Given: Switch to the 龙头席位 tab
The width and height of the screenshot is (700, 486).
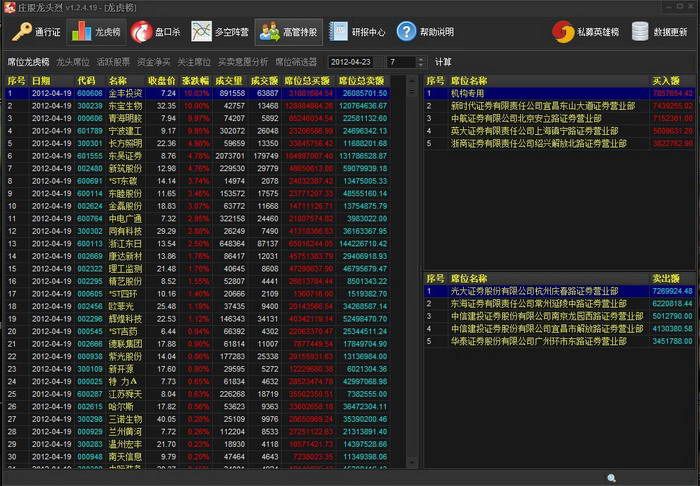Looking at the screenshot, I should pyautogui.click(x=73, y=62).
